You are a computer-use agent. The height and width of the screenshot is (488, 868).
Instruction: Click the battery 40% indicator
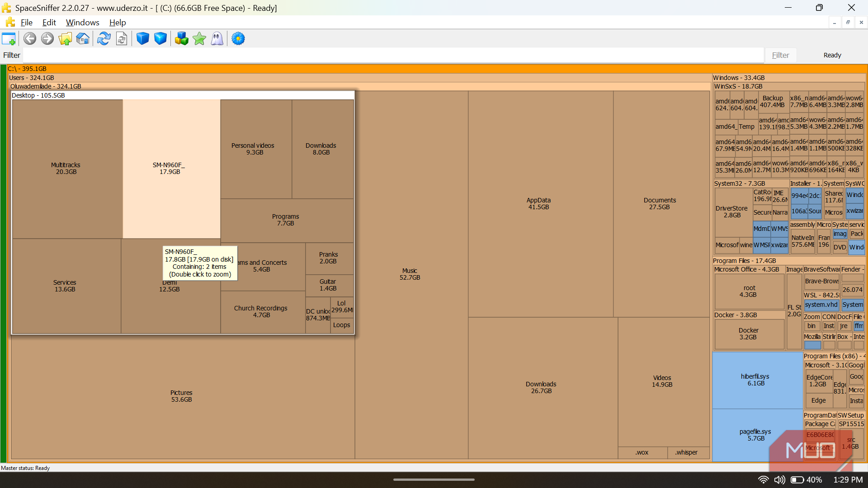[x=806, y=480]
